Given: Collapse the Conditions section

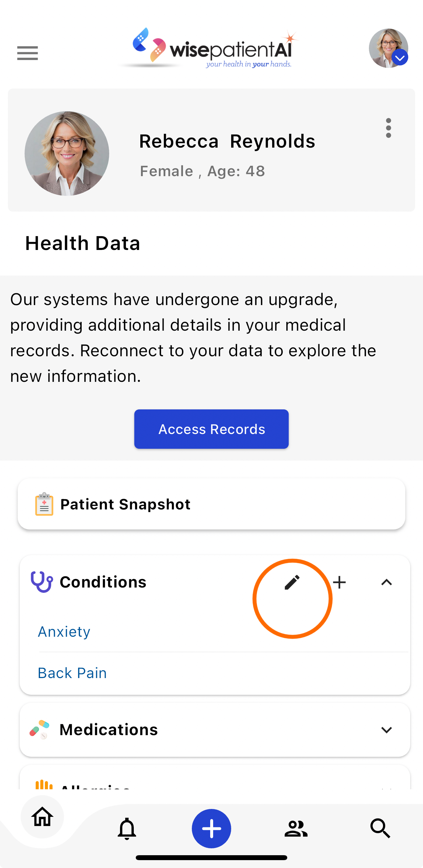Looking at the screenshot, I should (387, 582).
